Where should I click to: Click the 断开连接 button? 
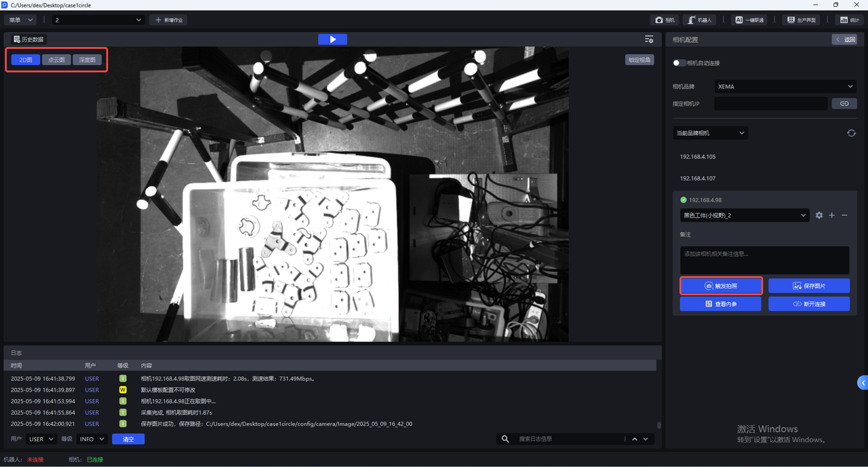pos(808,304)
